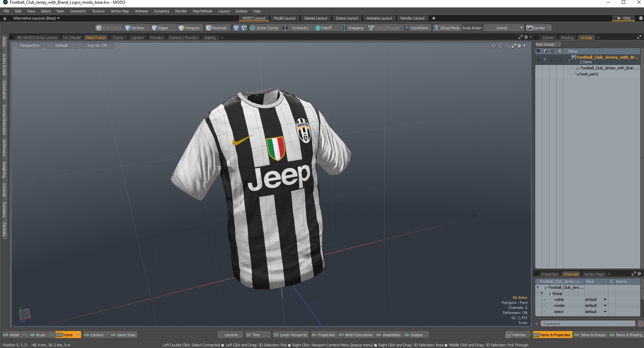Click the camera render column header
The image size is (644, 348).
(546, 51)
